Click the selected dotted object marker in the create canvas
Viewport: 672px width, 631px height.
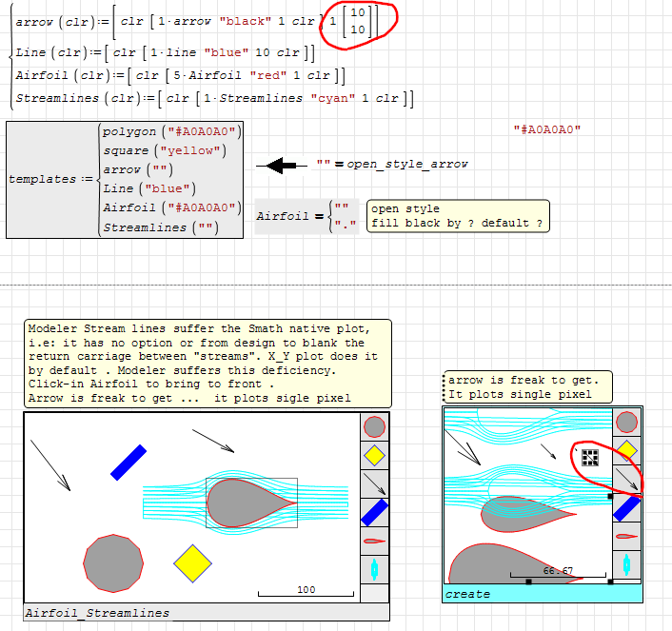(589, 456)
